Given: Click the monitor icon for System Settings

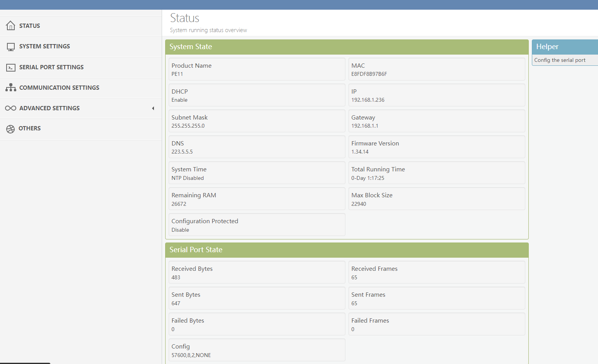Looking at the screenshot, I should click(11, 47).
